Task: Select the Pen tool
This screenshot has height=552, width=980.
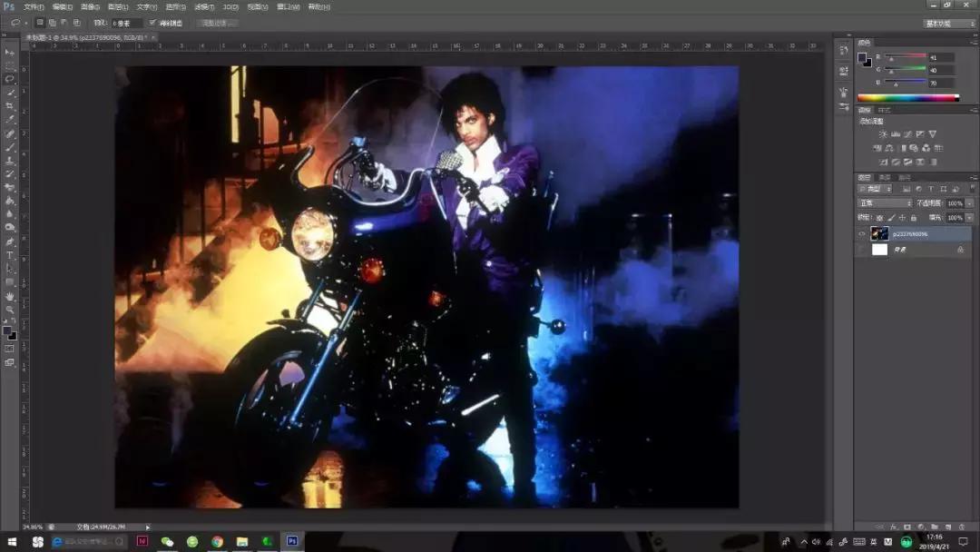Action: click(x=9, y=241)
